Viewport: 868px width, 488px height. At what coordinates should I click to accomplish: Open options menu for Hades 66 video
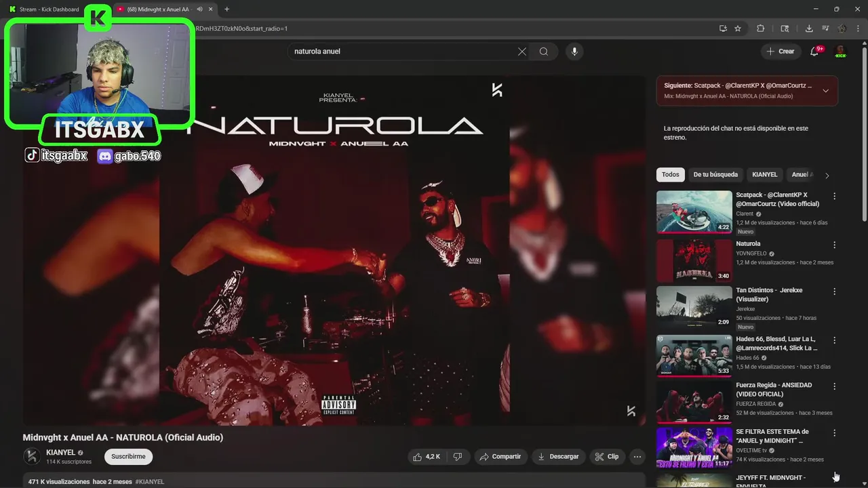[835, 340]
